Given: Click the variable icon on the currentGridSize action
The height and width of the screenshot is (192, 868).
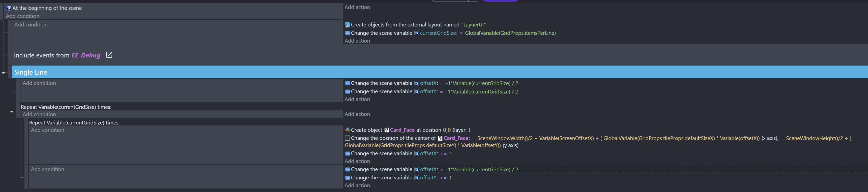Looking at the screenshot, I should click(x=348, y=33).
